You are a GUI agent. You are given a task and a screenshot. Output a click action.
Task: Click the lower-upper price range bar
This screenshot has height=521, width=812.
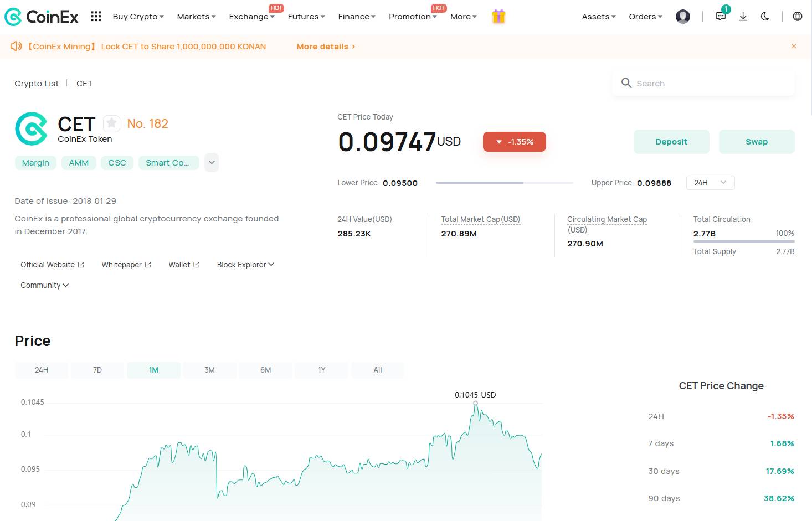point(505,182)
